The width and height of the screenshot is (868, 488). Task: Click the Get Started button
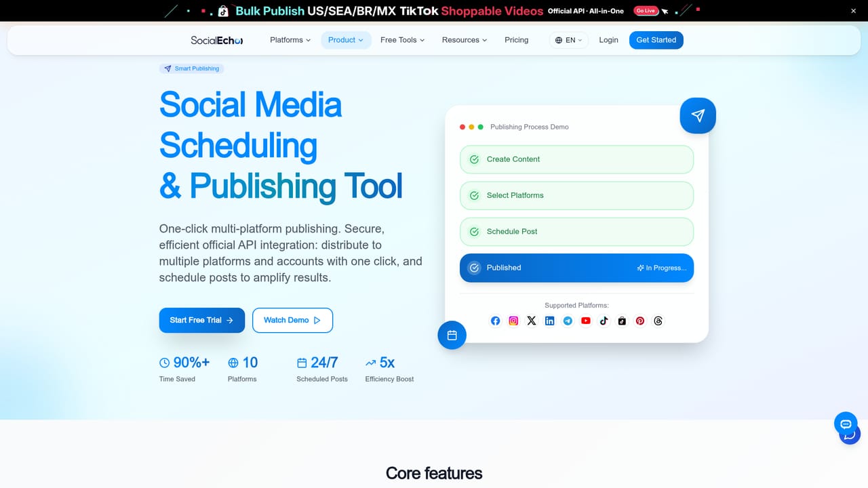656,40
